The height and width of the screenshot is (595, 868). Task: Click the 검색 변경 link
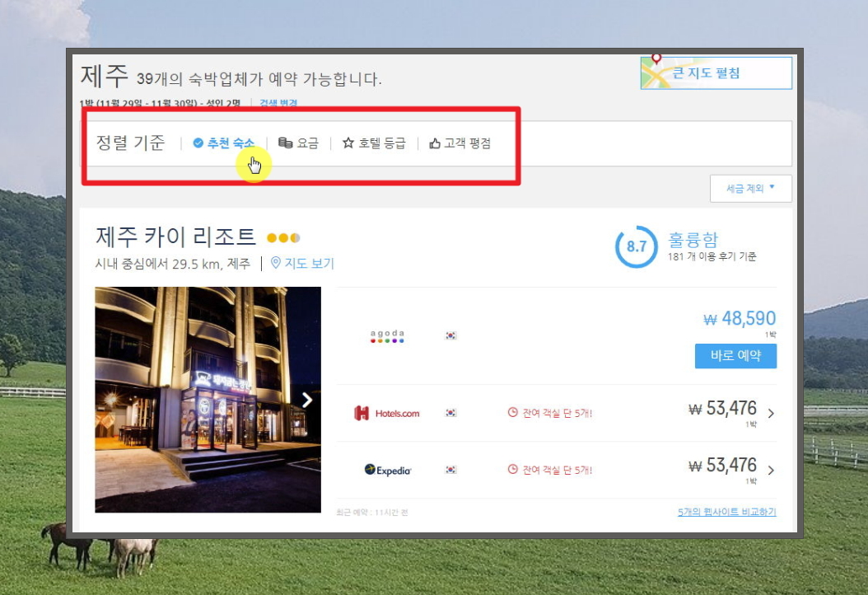[278, 103]
